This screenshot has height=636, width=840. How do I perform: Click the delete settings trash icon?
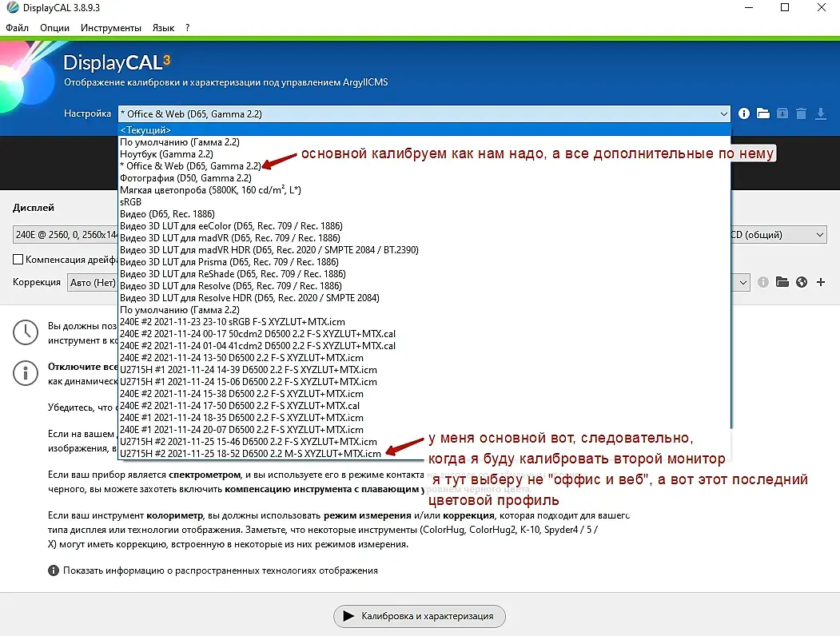click(x=801, y=113)
